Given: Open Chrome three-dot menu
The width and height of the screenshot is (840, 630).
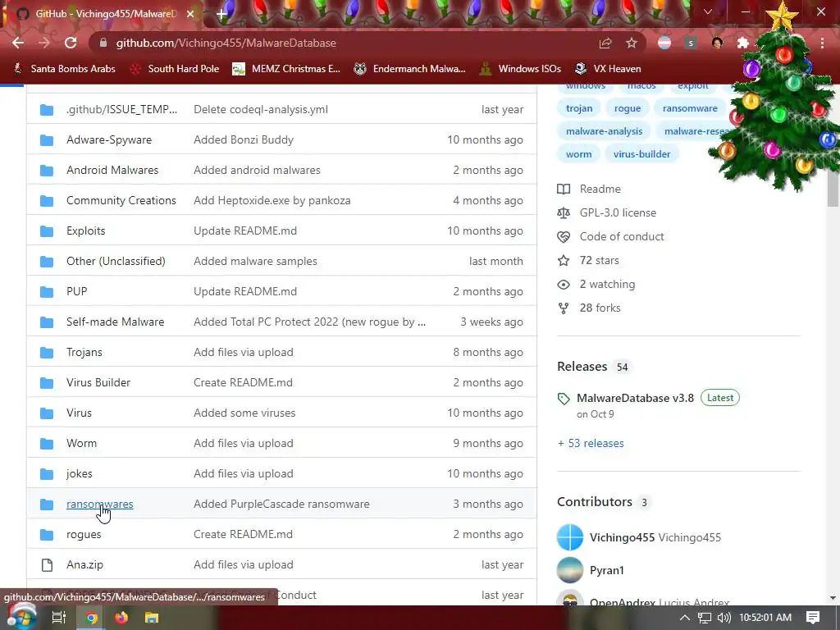Looking at the screenshot, I should point(822,43).
